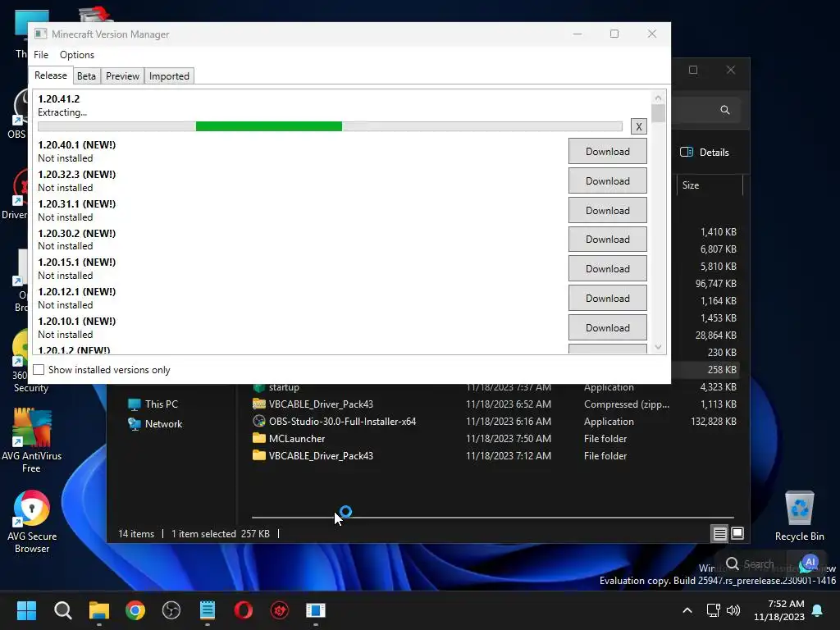The height and width of the screenshot is (630, 840).
Task: Select Network in Explorer sidebar
Action: (155, 424)
